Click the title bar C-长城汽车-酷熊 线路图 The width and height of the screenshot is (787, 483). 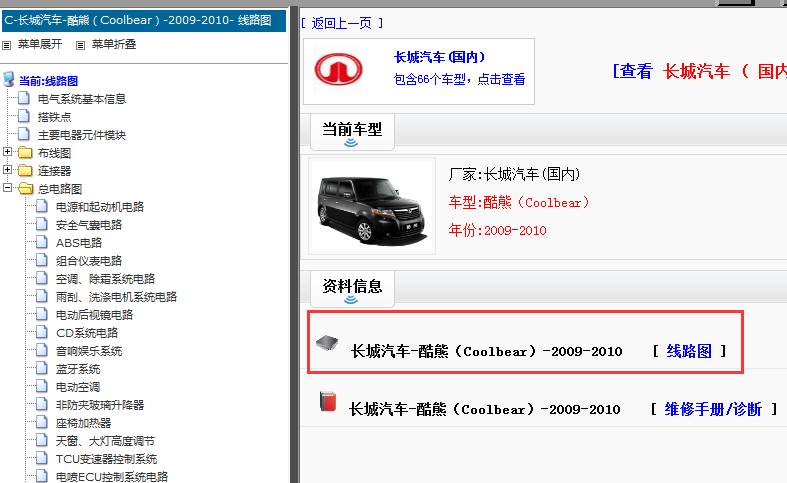pos(144,21)
